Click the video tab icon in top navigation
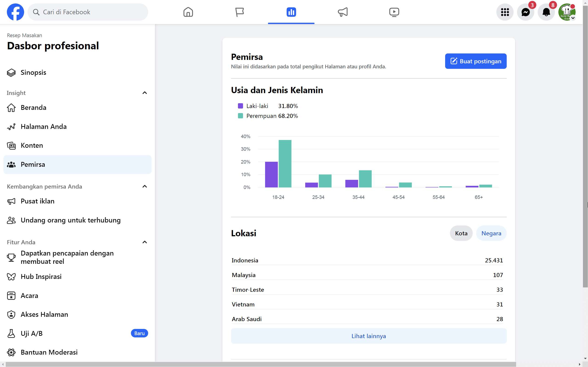This screenshot has height=367, width=588. pyautogui.click(x=394, y=12)
